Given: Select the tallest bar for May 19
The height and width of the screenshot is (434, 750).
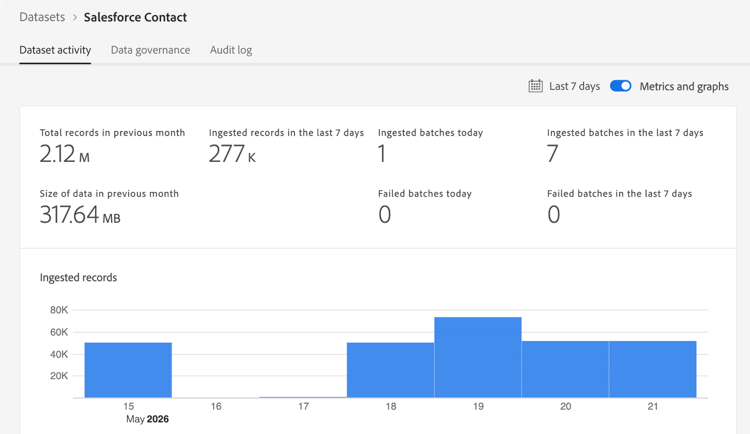Looking at the screenshot, I should tap(478, 357).
